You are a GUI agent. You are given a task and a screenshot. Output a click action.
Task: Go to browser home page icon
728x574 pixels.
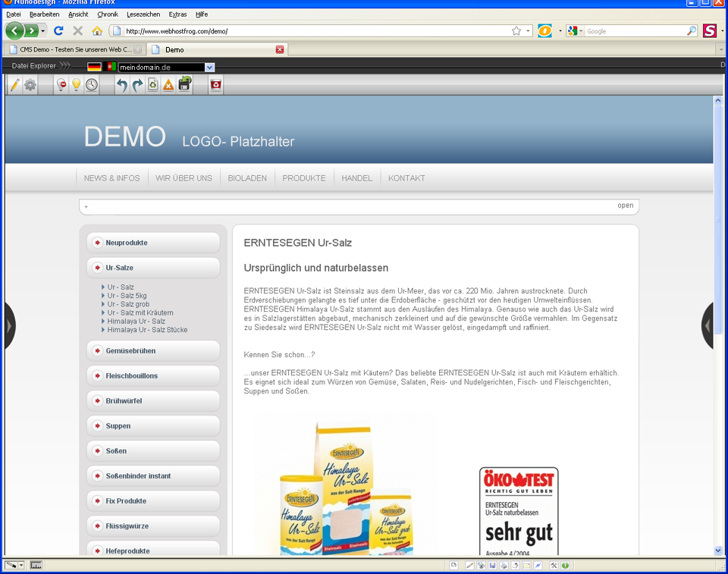pos(97,30)
